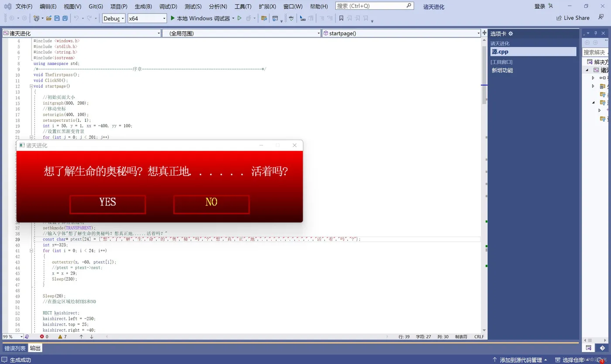Collapse the for loop fold at line 41
611x364 pixels.
coord(31,251)
